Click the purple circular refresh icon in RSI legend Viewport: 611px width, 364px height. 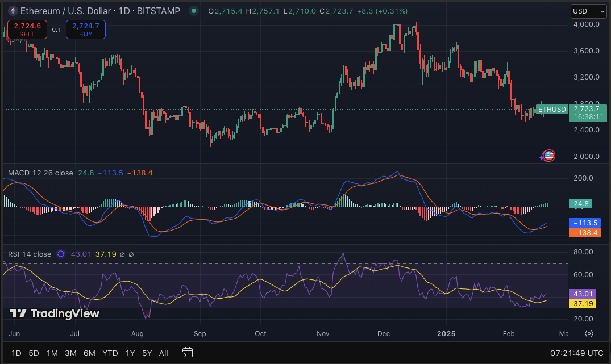click(61, 254)
